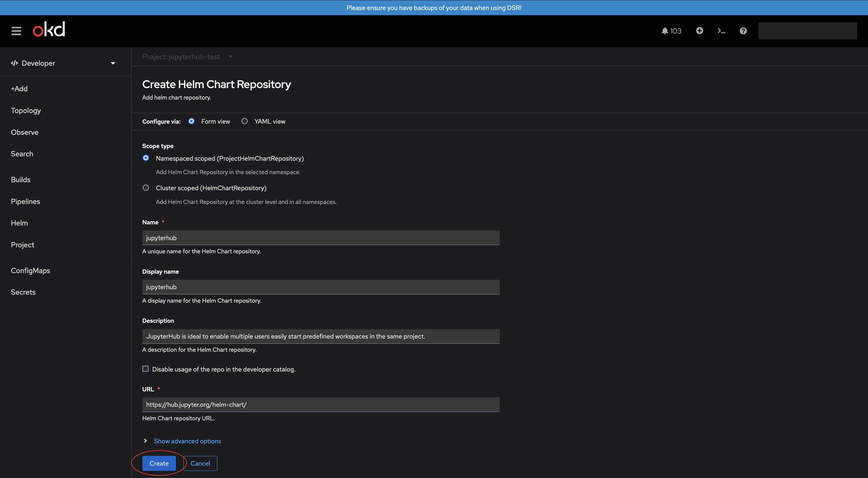Open the Project jupyterhub-test dropdown
868x478 pixels.
[188, 57]
